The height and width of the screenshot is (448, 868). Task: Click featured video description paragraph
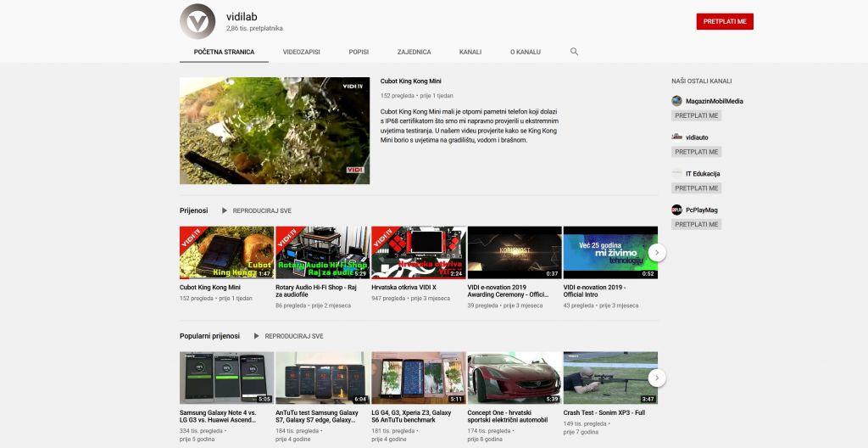pyautogui.click(x=470, y=126)
